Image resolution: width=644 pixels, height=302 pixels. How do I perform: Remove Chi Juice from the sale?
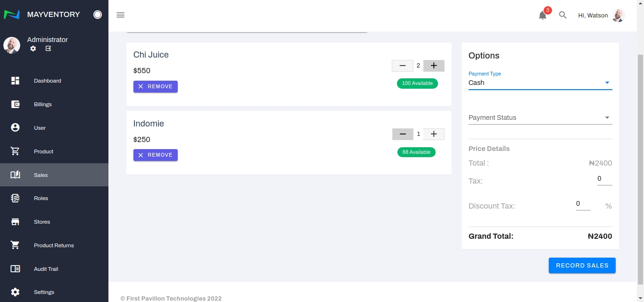point(156,86)
